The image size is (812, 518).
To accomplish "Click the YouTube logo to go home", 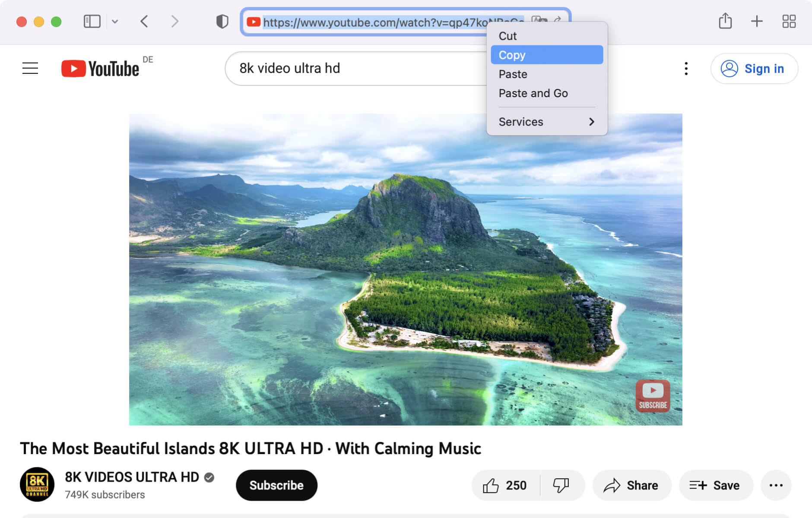I will [x=100, y=68].
